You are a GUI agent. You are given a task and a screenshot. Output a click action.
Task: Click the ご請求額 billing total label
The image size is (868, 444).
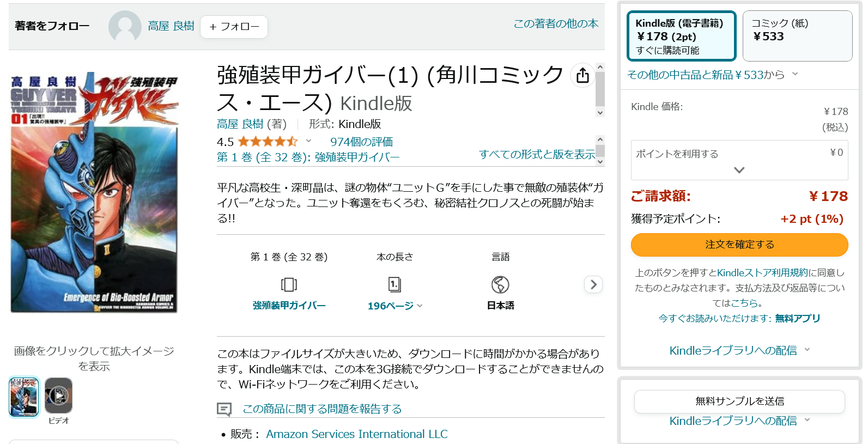660,196
